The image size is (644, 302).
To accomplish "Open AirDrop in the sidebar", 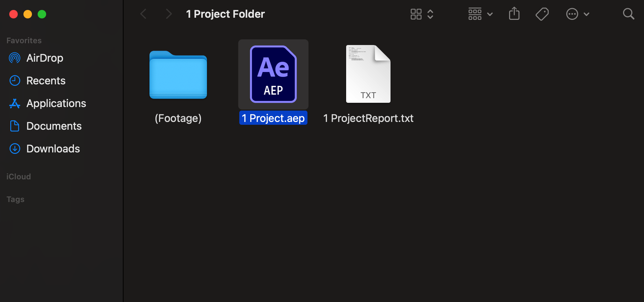I will [x=45, y=58].
